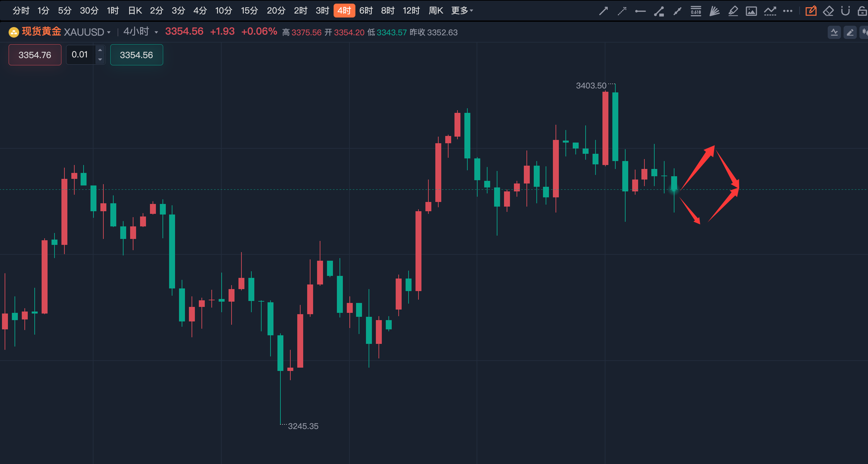Select the horizontal ray line tool

[640, 11]
